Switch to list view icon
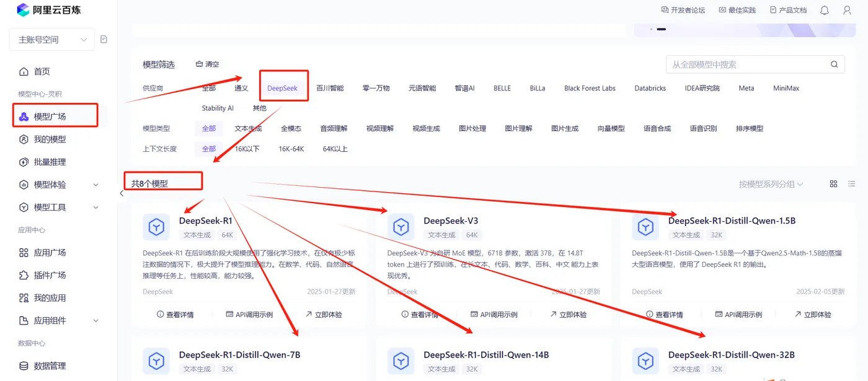868x381 pixels. (851, 184)
